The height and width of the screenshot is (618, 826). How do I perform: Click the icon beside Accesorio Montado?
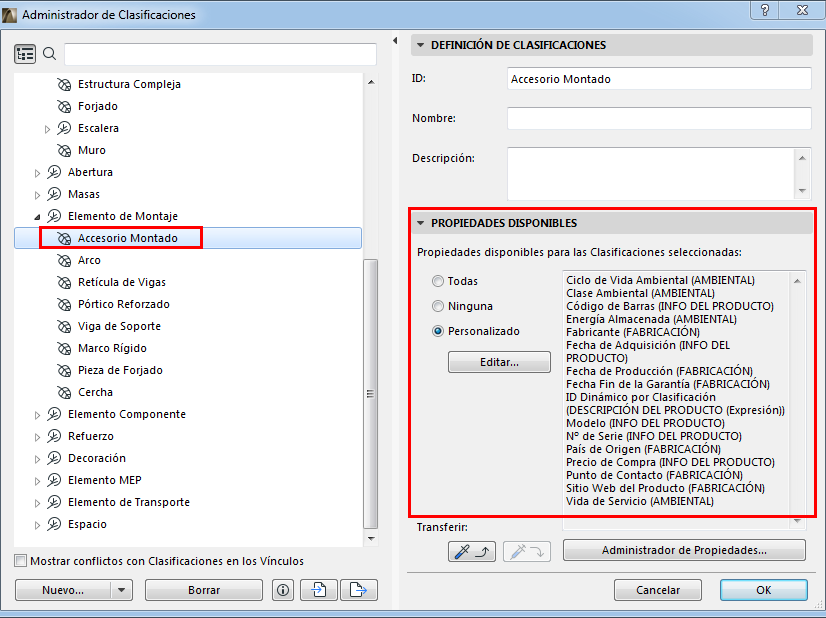click(x=64, y=238)
